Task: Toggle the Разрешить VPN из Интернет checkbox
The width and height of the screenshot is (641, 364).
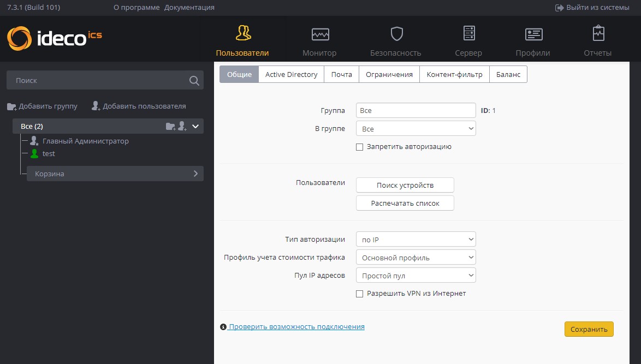Action: pyautogui.click(x=359, y=294)
